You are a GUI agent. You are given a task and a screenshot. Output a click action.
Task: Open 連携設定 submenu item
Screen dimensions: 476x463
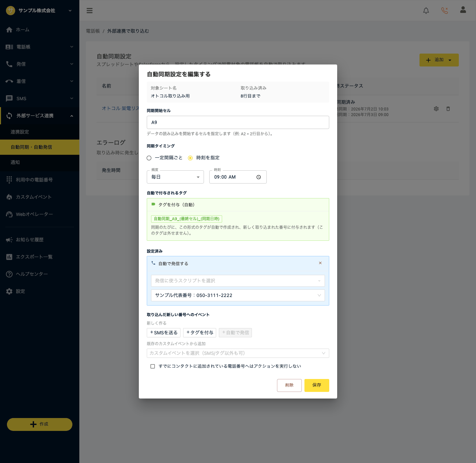[x=40, y=132]
